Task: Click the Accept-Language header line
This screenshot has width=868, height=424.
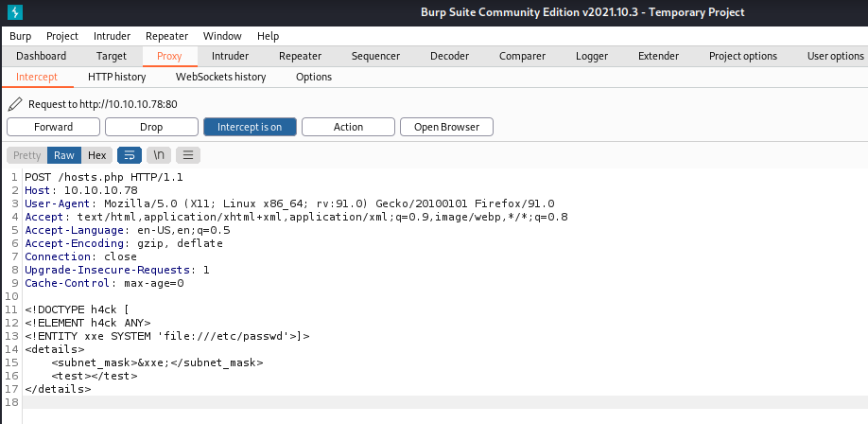Action: coord(128,230)
